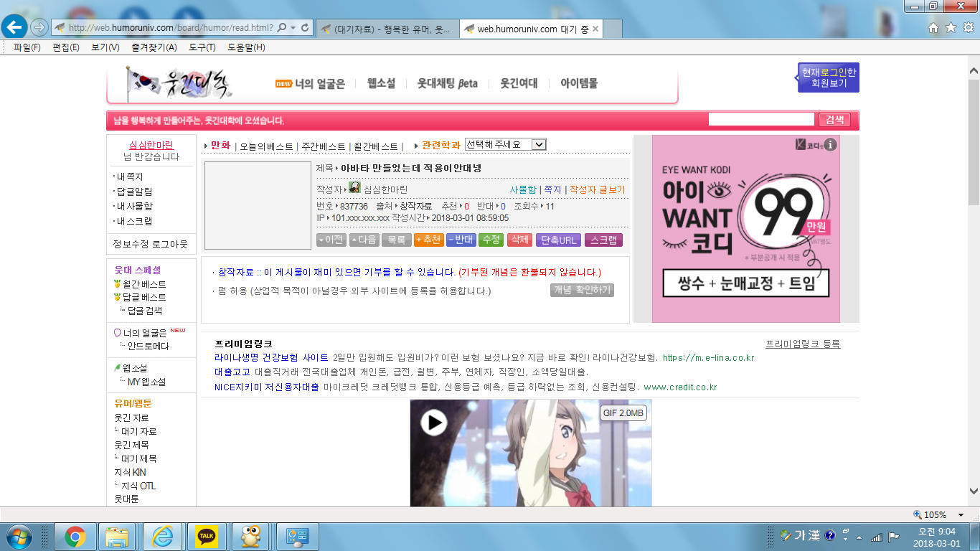Open the owl mascot app on taskbar
Viewport: 980px width, 551px height.
(251, 536)
